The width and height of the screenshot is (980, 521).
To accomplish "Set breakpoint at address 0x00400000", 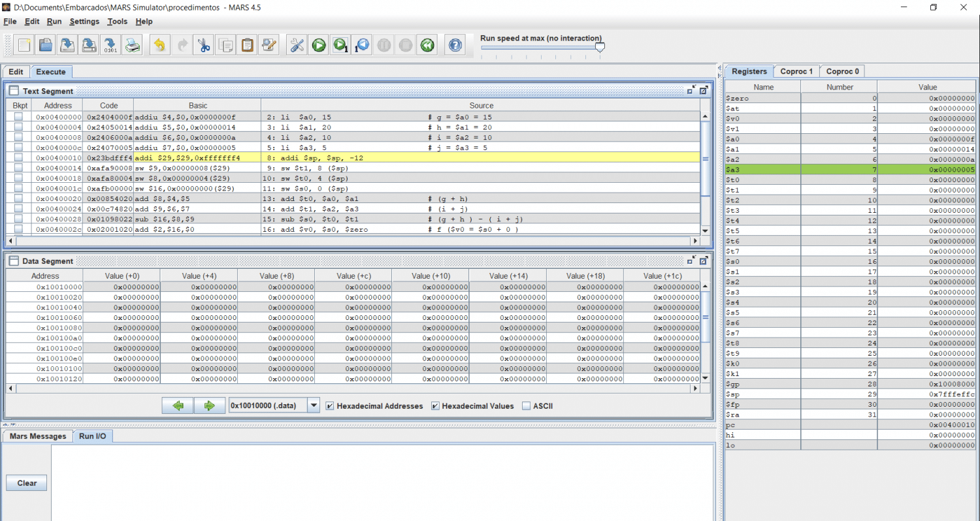I will (18, 117).
